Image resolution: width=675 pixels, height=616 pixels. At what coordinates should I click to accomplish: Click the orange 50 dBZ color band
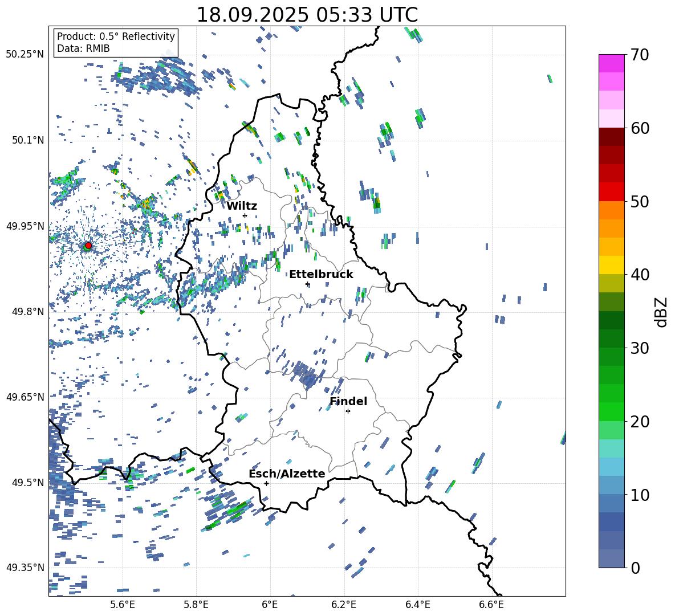[x=611, y=210]
